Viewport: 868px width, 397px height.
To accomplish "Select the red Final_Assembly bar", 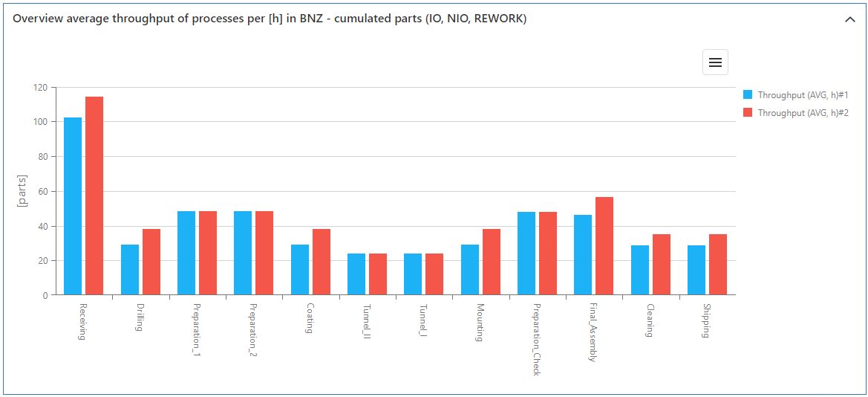I will (604, 246).
